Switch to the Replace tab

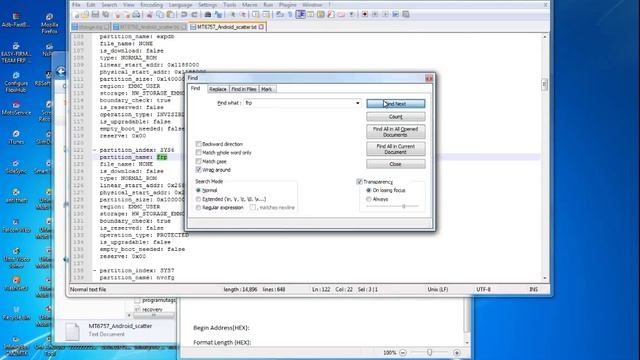218,89
